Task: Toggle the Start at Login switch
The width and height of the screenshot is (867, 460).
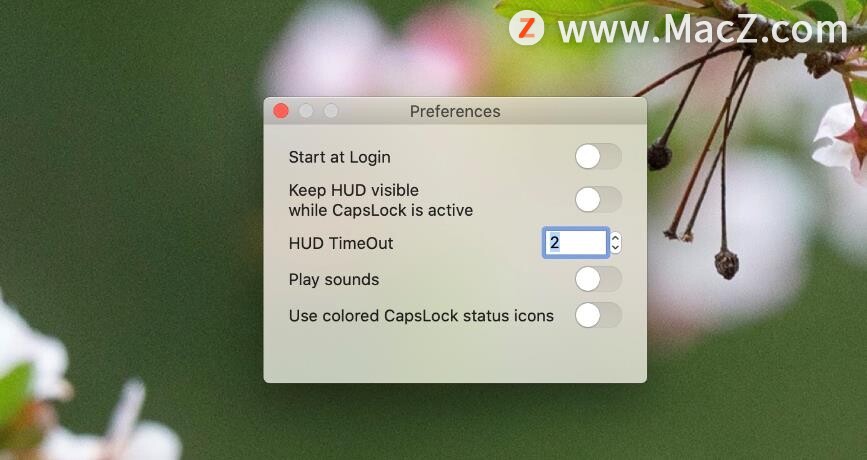Action: [598, 157]
